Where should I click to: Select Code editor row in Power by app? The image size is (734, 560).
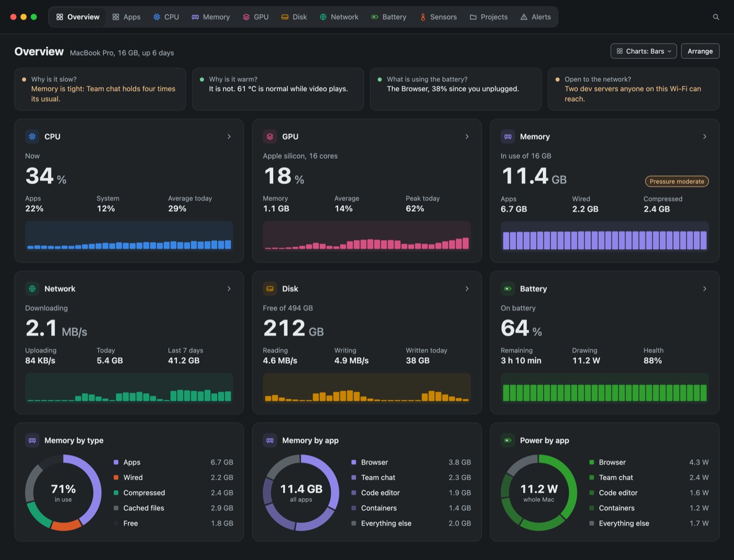[649, 493]
